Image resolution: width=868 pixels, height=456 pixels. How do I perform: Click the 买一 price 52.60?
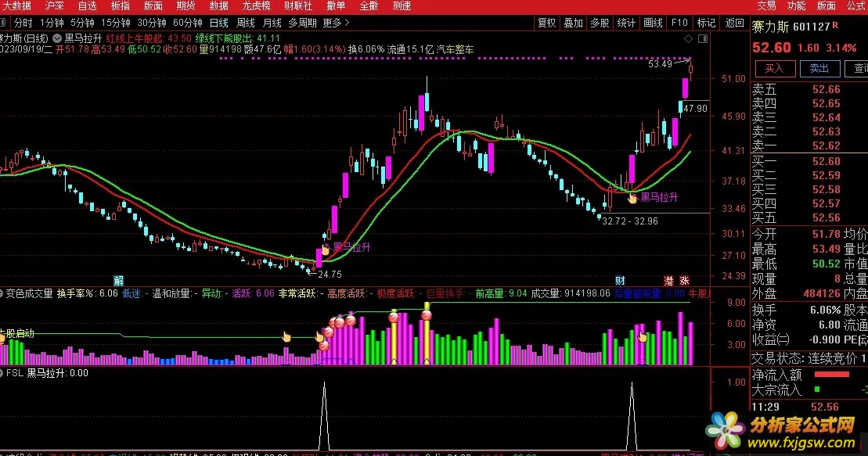tap(826, 162)
